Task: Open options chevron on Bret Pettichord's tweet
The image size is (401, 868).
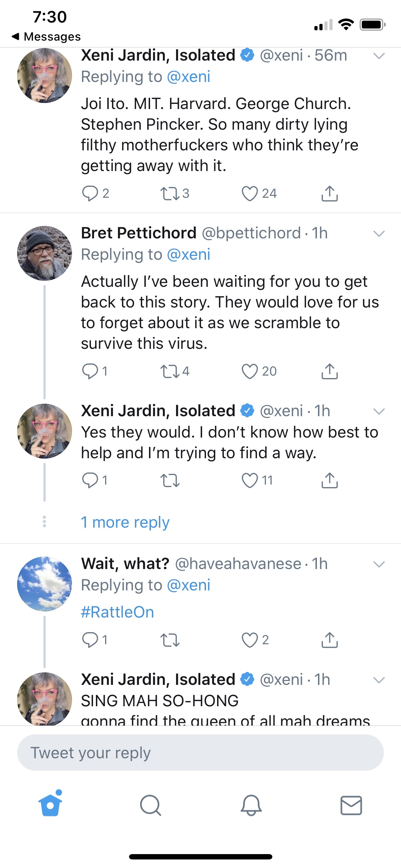Action: pyautogui.click(x=379, y=234)
